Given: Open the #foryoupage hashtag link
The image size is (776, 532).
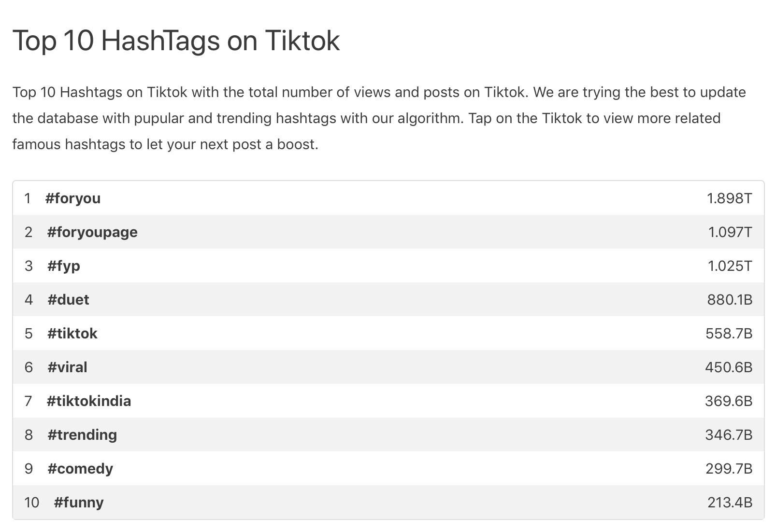Looking at the screenshot, I should point(92,232).
